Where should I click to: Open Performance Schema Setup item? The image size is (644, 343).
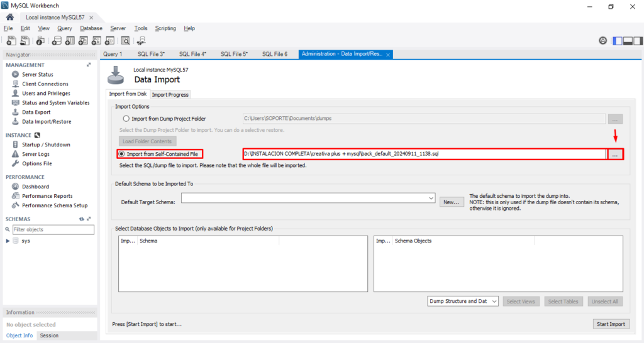click(x=55, y=205)
